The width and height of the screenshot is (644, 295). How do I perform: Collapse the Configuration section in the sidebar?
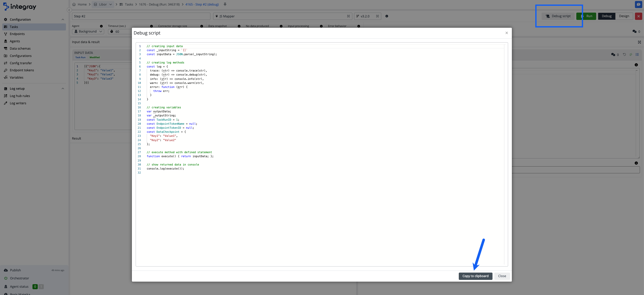point(63,19)
